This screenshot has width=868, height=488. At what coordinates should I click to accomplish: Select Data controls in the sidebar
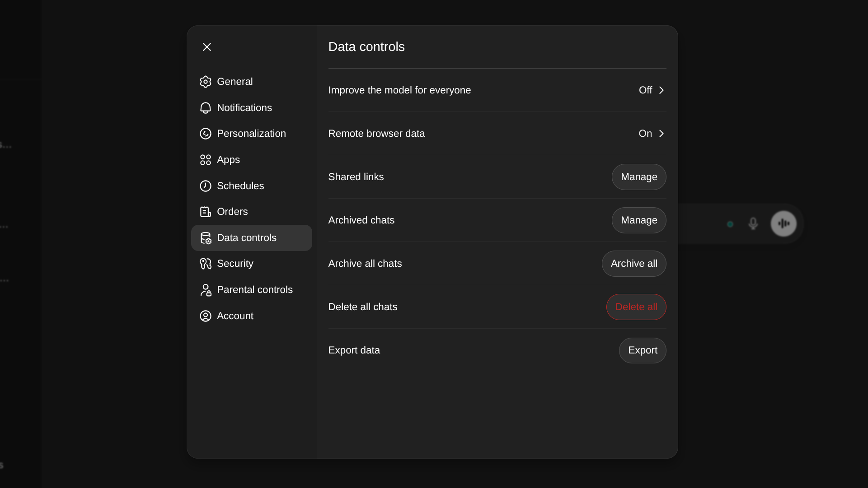point(251,238)
